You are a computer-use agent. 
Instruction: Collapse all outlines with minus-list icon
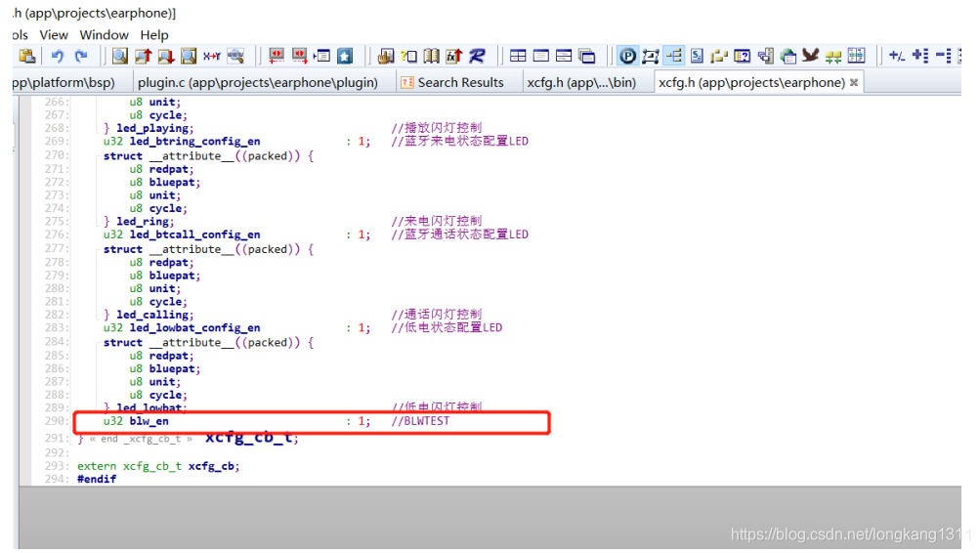coord(943,57)
